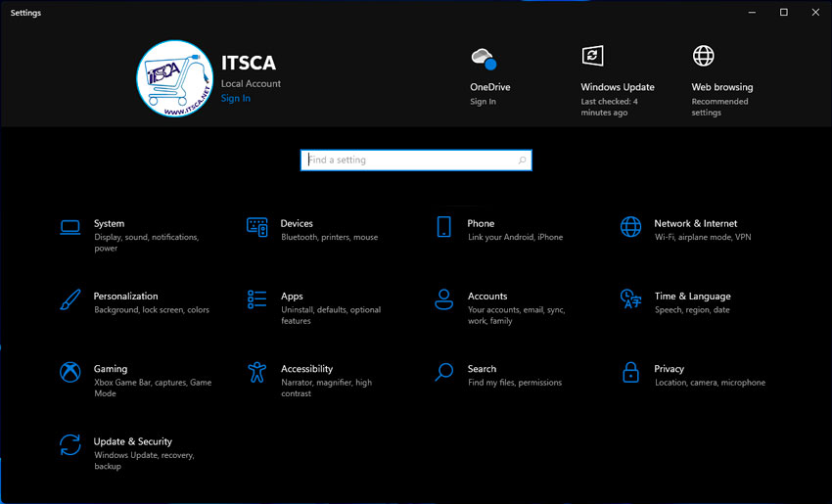Click the Devices keyboard icon

tap(257, 227)
